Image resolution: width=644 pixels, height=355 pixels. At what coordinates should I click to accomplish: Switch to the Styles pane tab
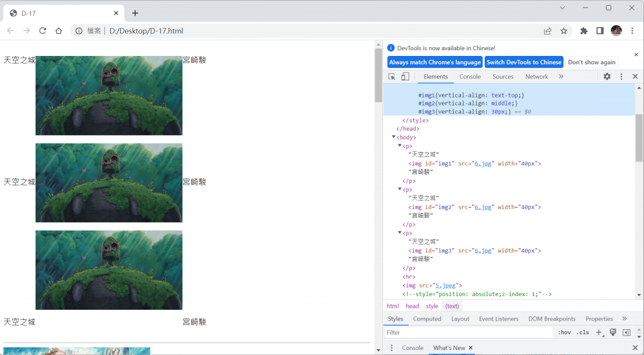tap(396, 319)
